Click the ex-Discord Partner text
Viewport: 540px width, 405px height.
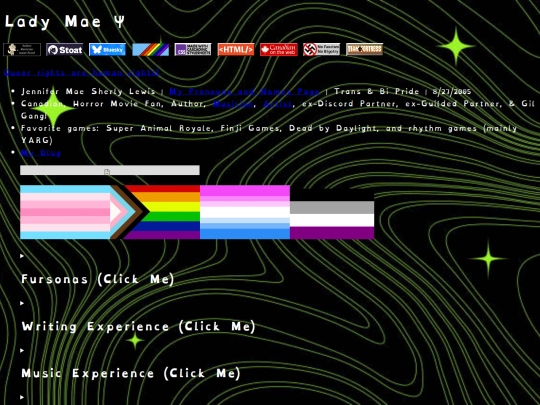[x=350, y=104]
